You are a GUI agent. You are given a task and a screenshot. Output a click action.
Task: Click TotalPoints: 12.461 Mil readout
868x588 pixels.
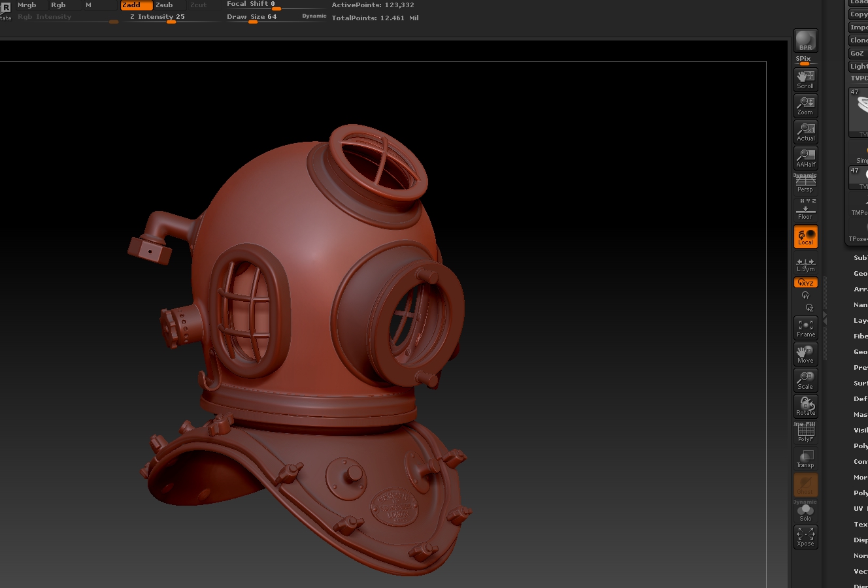pos(375,18)
